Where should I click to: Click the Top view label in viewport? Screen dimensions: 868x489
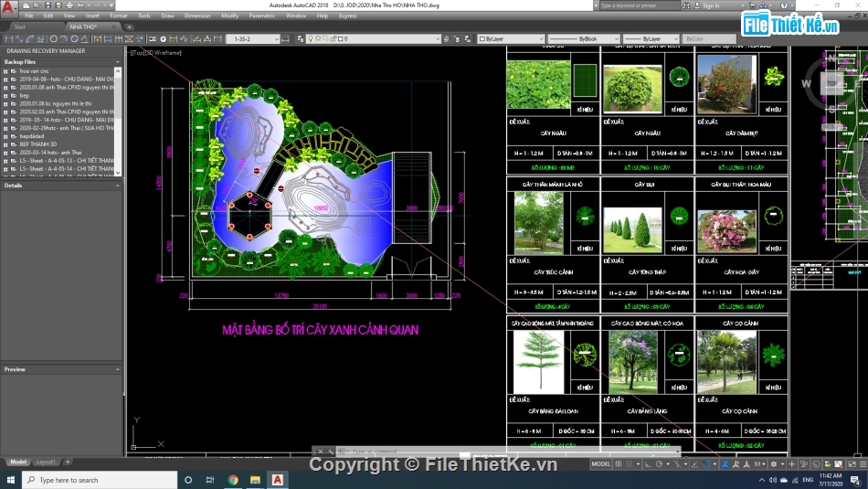point(138,53)
